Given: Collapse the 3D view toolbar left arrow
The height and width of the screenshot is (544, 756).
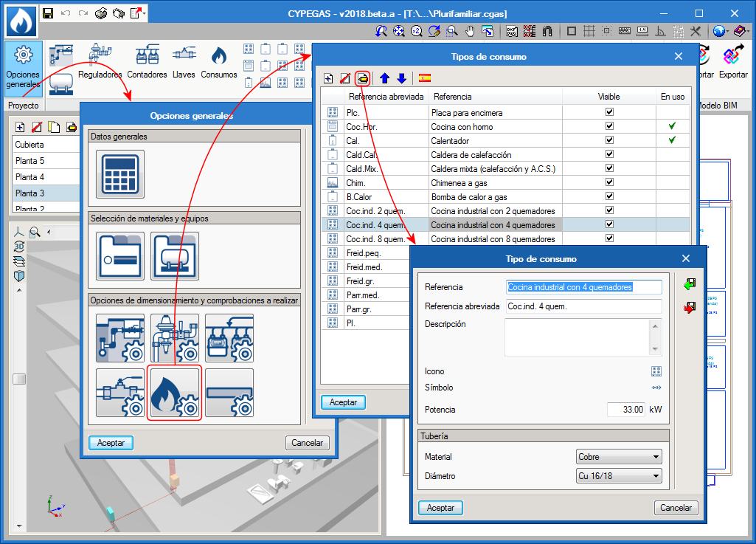Looking at the screenshot, I should point(49,233).
